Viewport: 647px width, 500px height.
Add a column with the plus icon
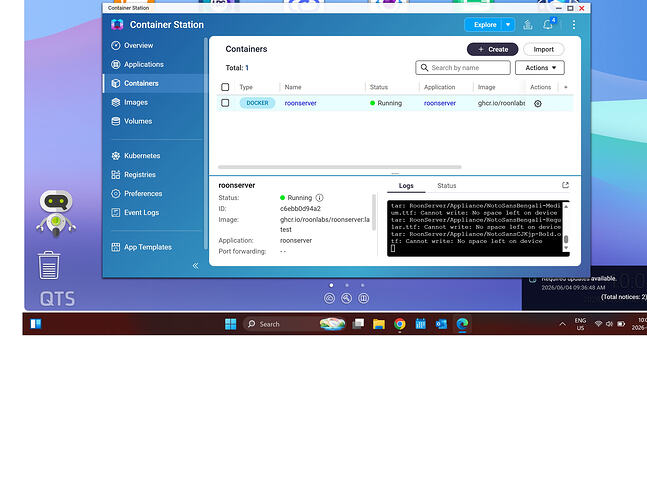click(x=566, y=87)
